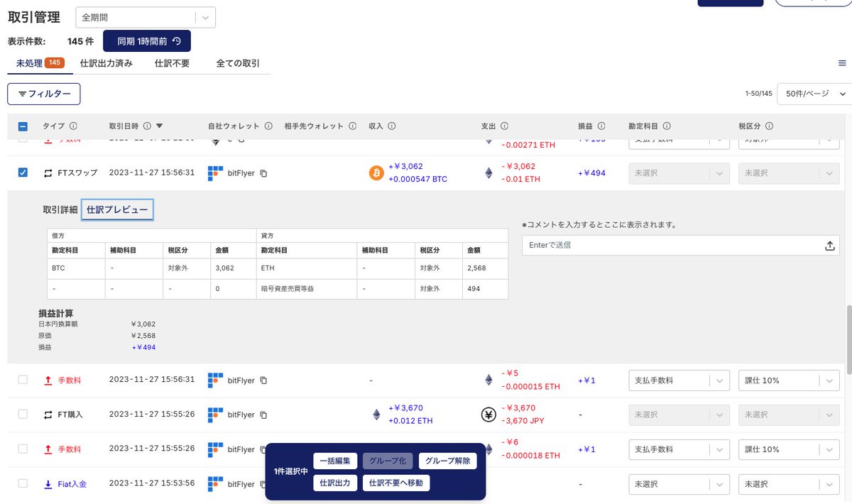Click the upload icon in the comment field
This screenshot has height=504, width=852.
pos(830,245)
